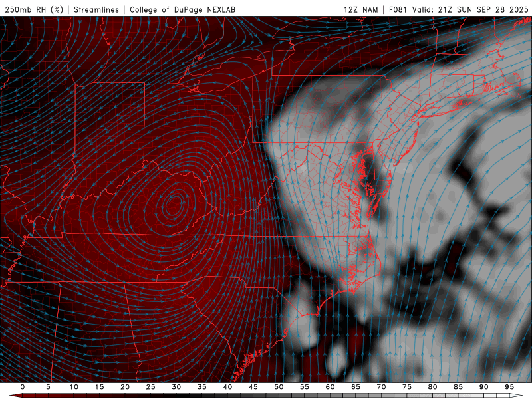Click the colorbar label "95"
This screenshot has width=532, height=399.
tap(509, 387)
